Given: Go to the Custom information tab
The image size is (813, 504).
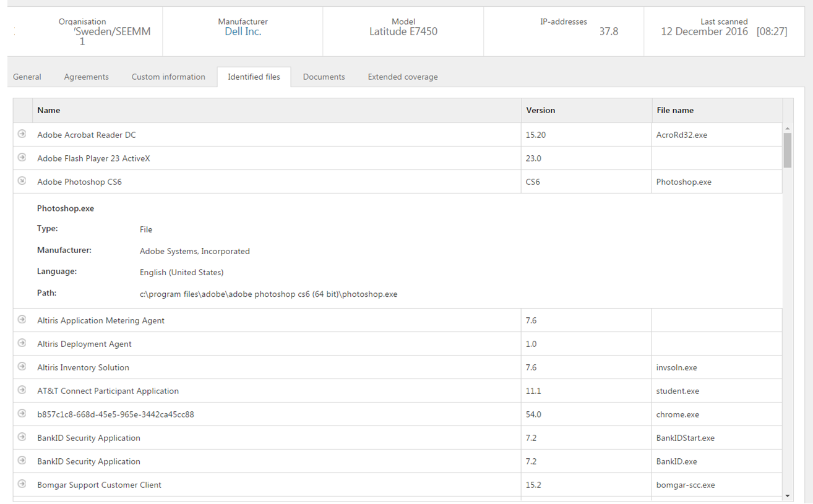Looking at the screenshot, I should pyautogui.click(x=168, y=77).
